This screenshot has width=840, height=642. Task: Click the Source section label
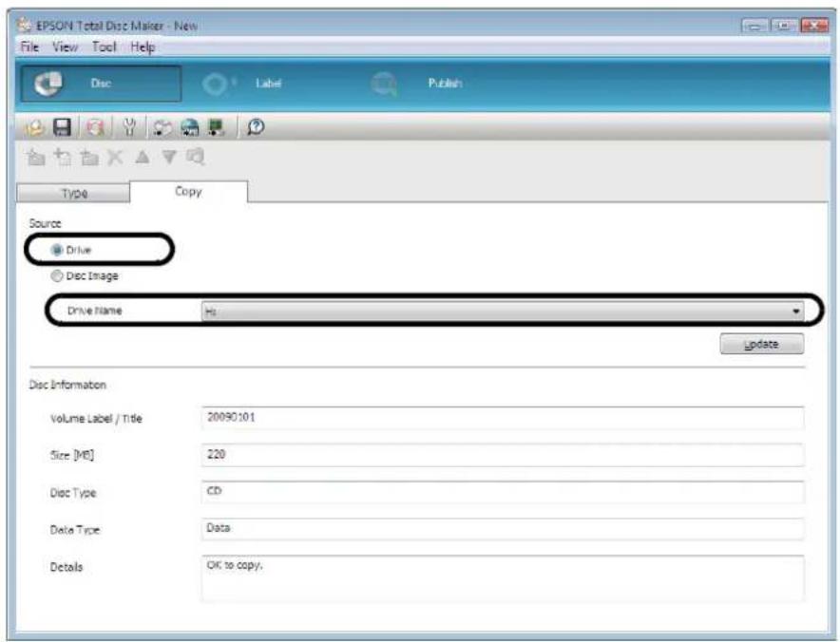[x=45, y=223]
